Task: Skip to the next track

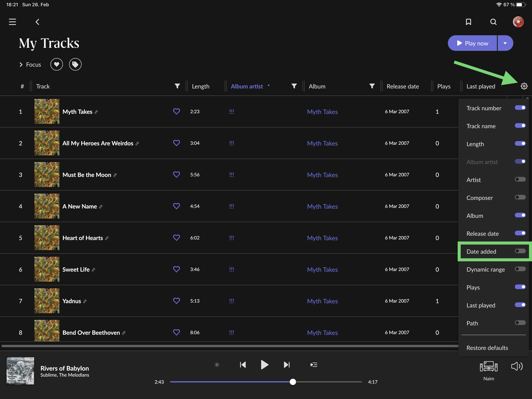Action: 287,365
